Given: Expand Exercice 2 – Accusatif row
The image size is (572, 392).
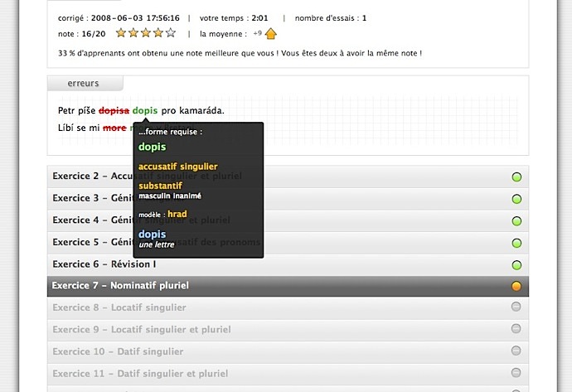Looking at the screenshot, I should click(x=288, y=177).
